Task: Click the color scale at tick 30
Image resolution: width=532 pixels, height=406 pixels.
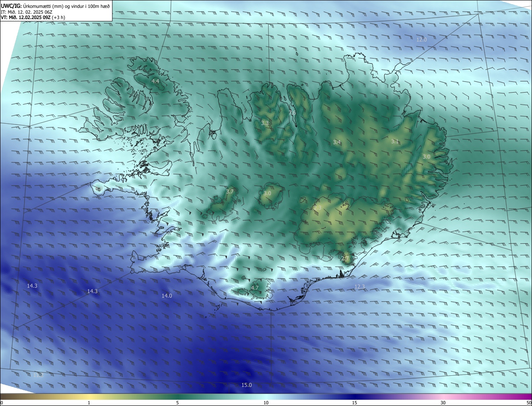Action: click(443, 403)
